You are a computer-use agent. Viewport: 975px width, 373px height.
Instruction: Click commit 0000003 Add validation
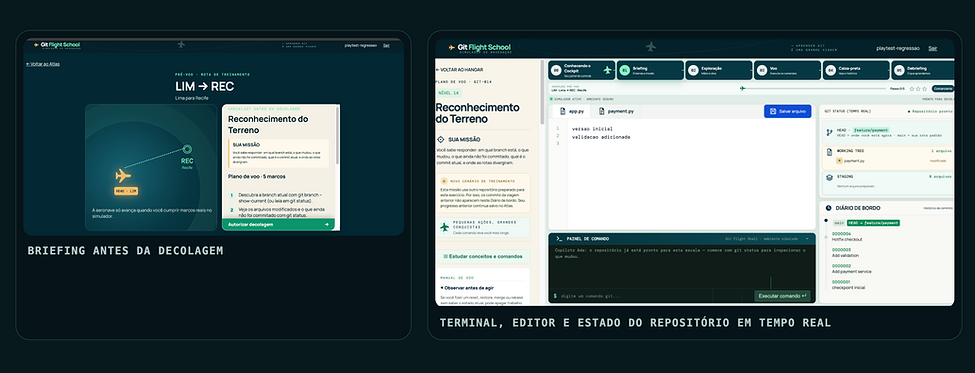pos(846,252)
